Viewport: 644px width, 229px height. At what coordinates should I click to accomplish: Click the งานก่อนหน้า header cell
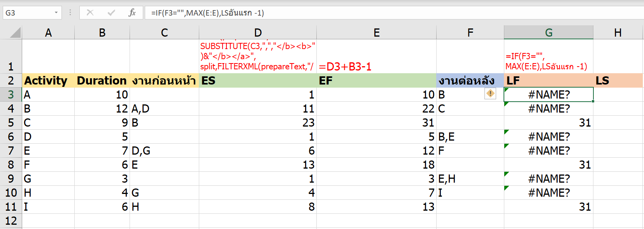coord(164,81)
